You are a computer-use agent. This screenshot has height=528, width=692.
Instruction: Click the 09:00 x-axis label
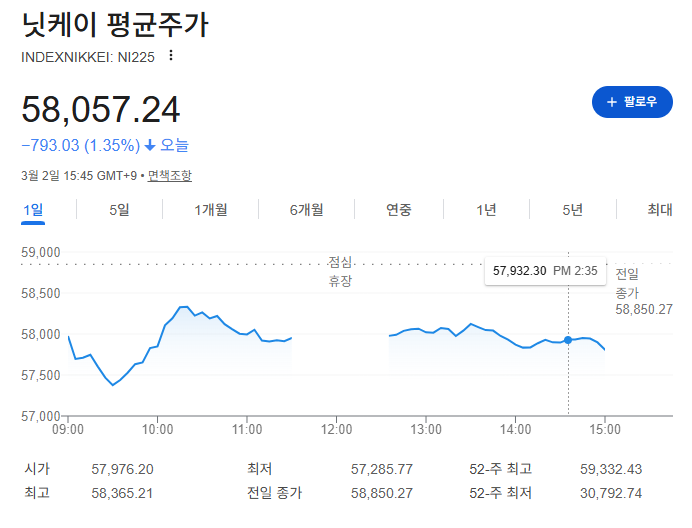(x=68, y=429)
